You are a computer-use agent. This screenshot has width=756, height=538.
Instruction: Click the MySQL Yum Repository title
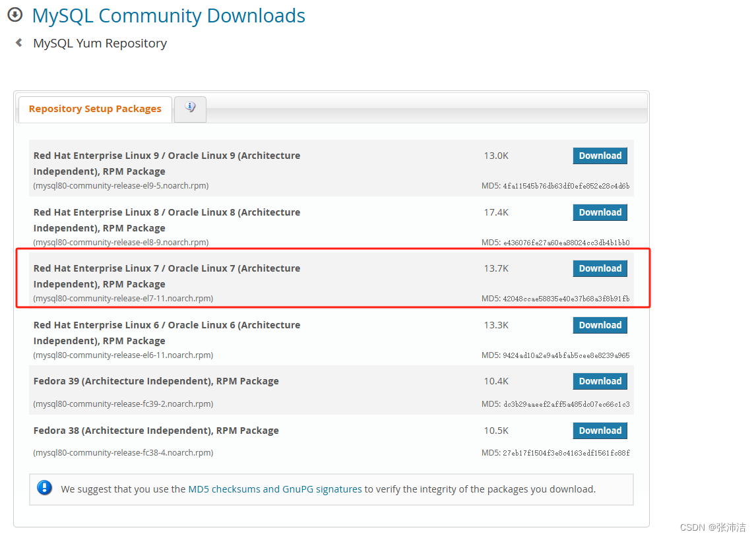point(100,44)
